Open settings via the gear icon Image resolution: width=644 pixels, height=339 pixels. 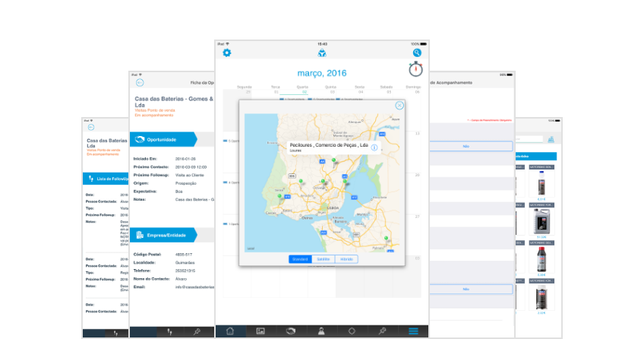[226, 53]
